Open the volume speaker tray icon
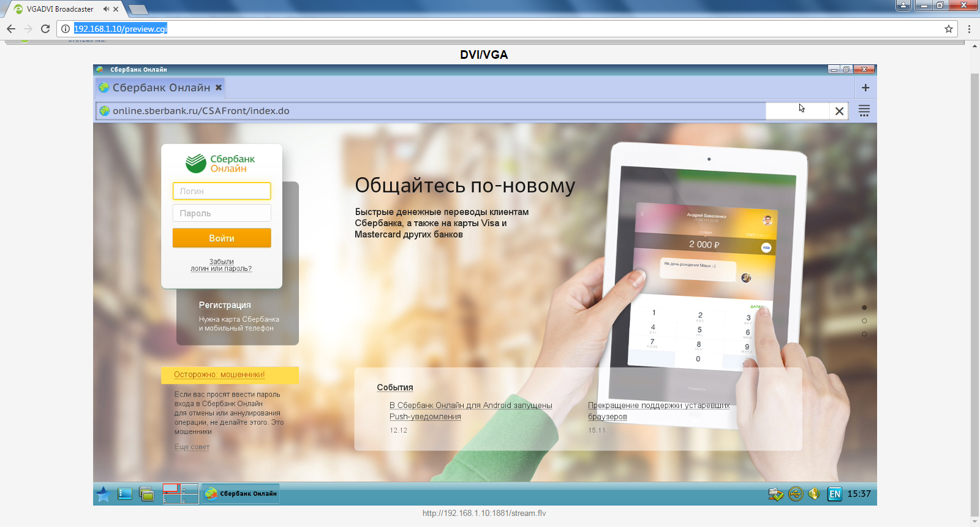 click(x=814, y=494)
